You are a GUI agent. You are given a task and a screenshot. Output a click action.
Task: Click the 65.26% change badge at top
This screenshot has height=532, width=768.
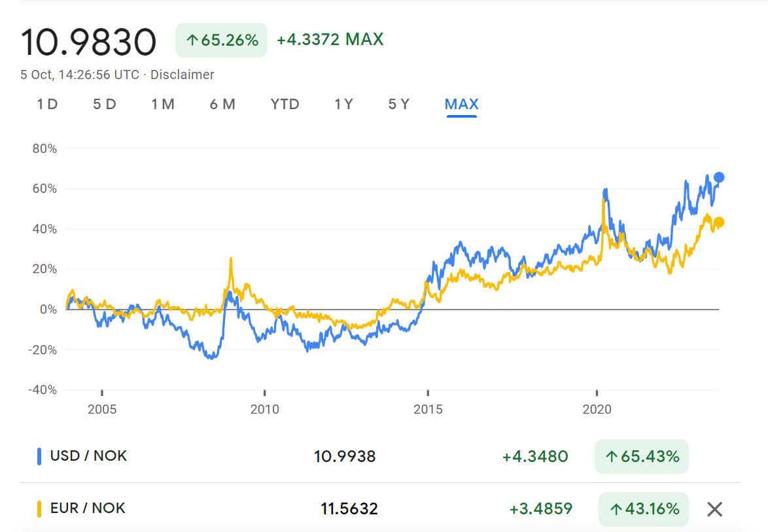point(221,40)
